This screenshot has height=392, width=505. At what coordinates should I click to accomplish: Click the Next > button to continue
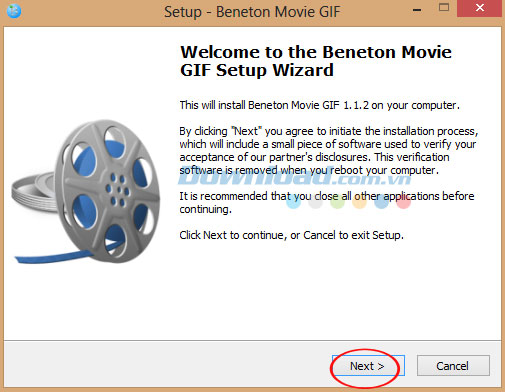(x=368, y=366)
